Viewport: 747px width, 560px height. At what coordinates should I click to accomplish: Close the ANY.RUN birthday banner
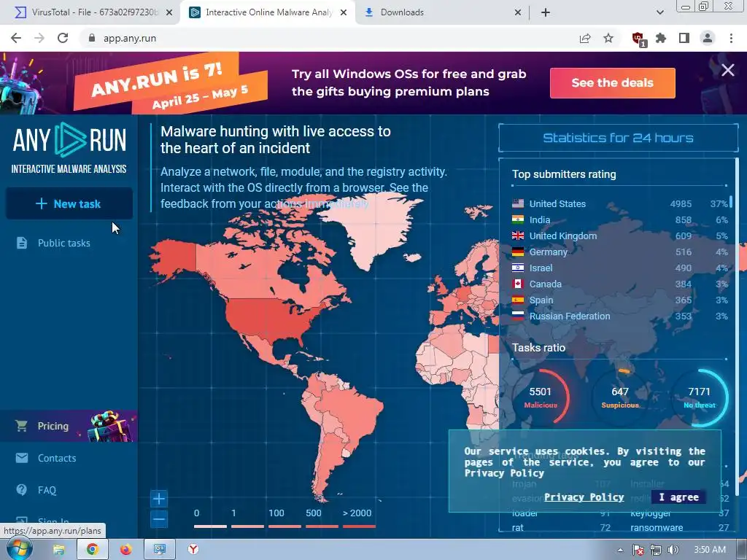[727, 70]
